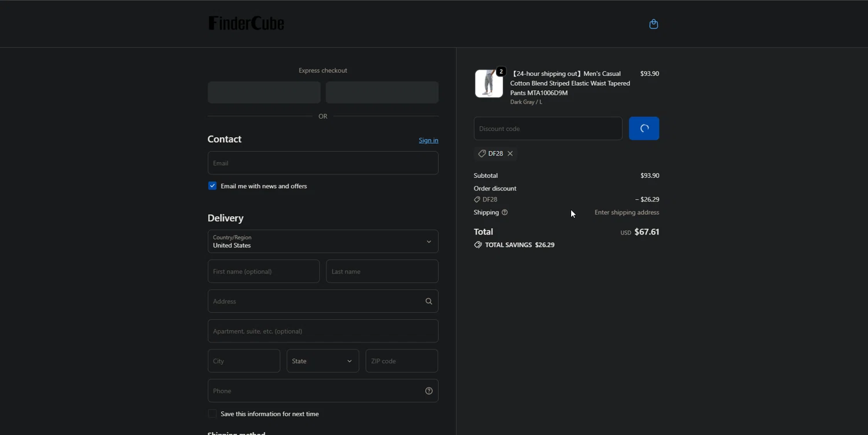The height and width of the screenshot is (435, 868).
Task: Click the product title Men's Casual Cotton Blend
Action: click(570, 83)
